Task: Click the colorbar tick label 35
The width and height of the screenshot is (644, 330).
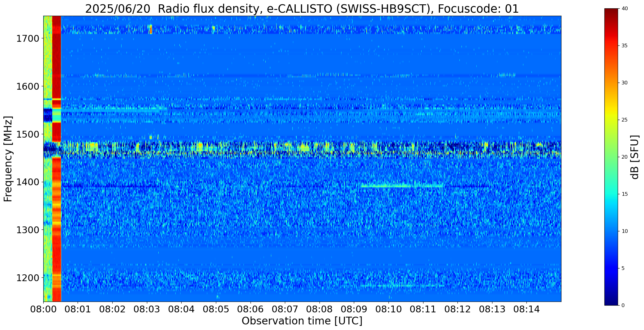Action: [625, 46]
